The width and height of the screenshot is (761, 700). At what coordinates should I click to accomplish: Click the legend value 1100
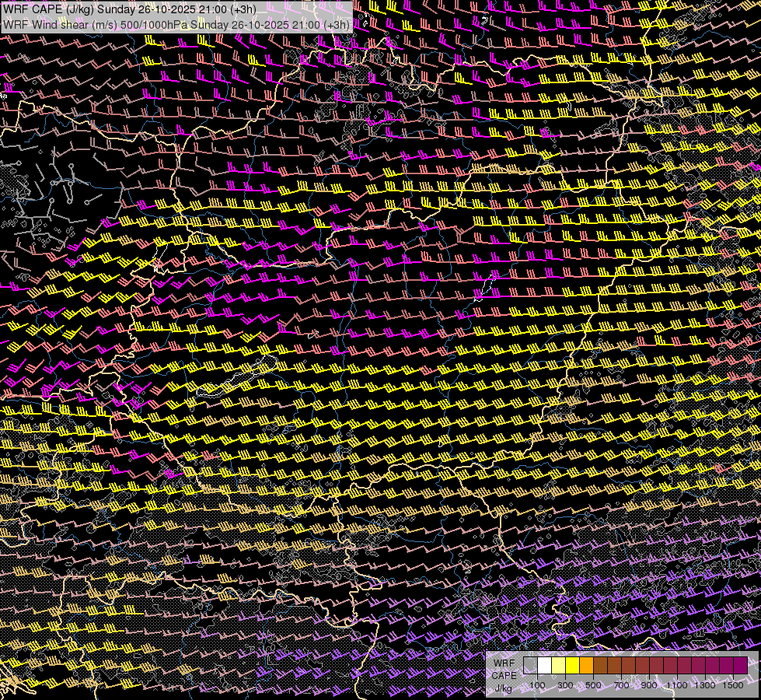pos(677,685)
